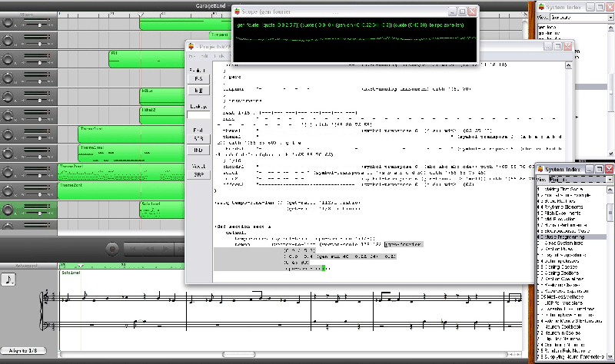Set volume slider of the Hihat track
Image resolution: width=615 pixels, height=364 pixels.
click(x=37, y=101)
